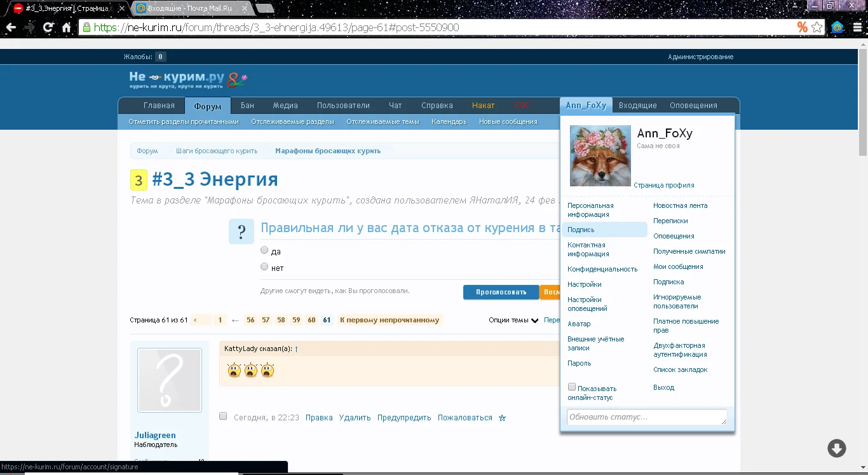Screen dimensions: 868x475
Task: Toggle the "Показывать онлайн-статус" checkbox
Action: pyautogui.click(x=572, y=387)
